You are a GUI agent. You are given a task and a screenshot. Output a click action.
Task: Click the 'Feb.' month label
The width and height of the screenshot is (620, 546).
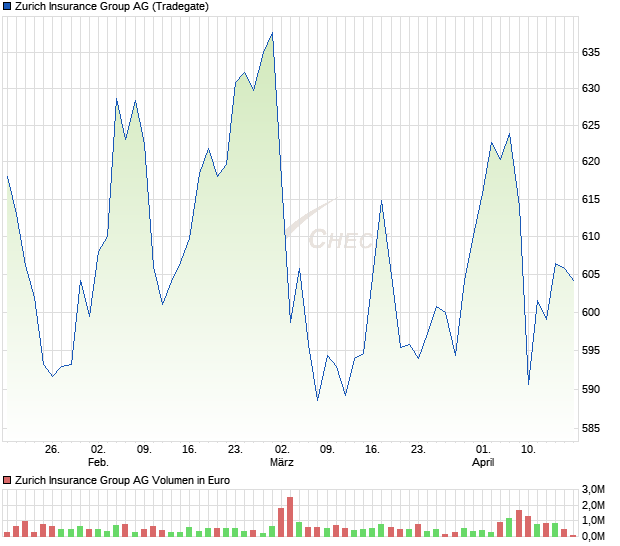coord(98,462)
